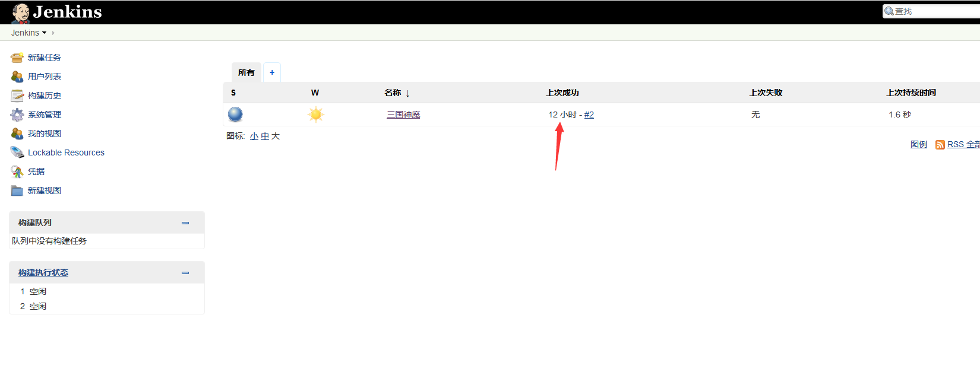
Task: Open the Jenkins breadcrumb dropdown arrow
Action: (x=45, y=33)
